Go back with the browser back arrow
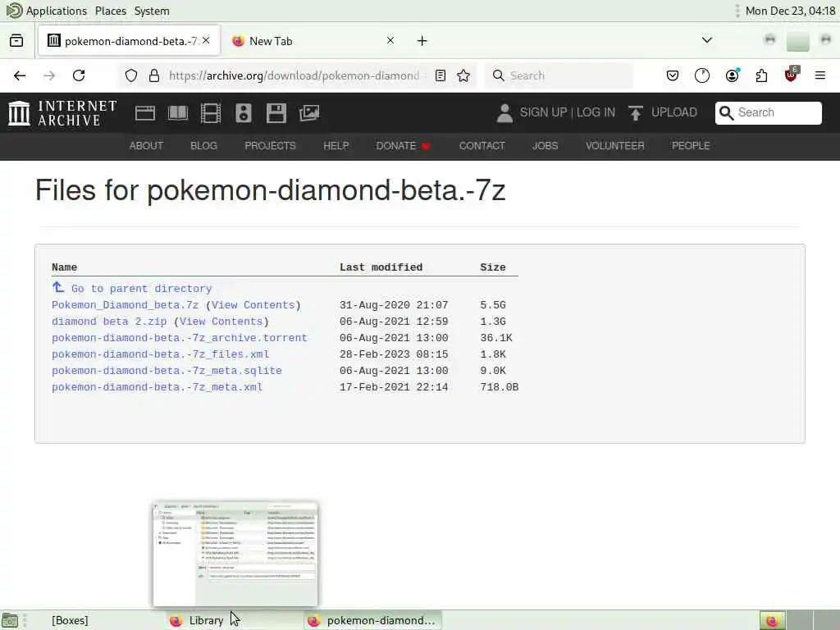The height and width of the screenshot is (630, 840). click(x=20, y=75)
